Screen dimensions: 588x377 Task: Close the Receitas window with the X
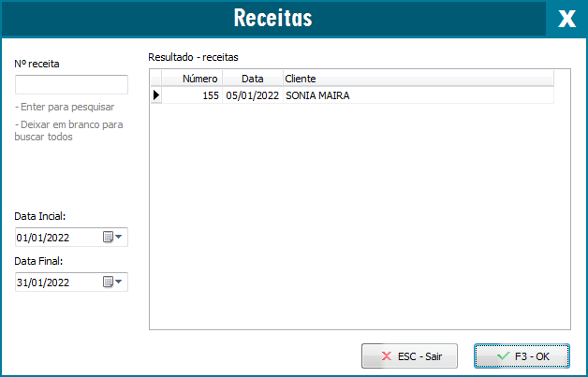point(566,19)
